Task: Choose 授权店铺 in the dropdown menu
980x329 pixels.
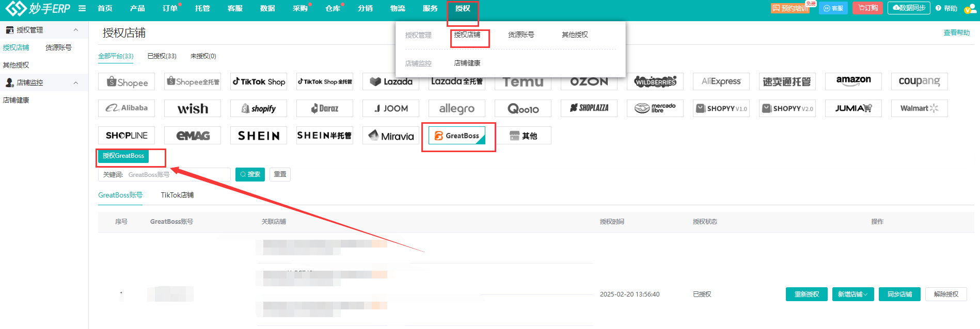Action: (x=467, y=35)
